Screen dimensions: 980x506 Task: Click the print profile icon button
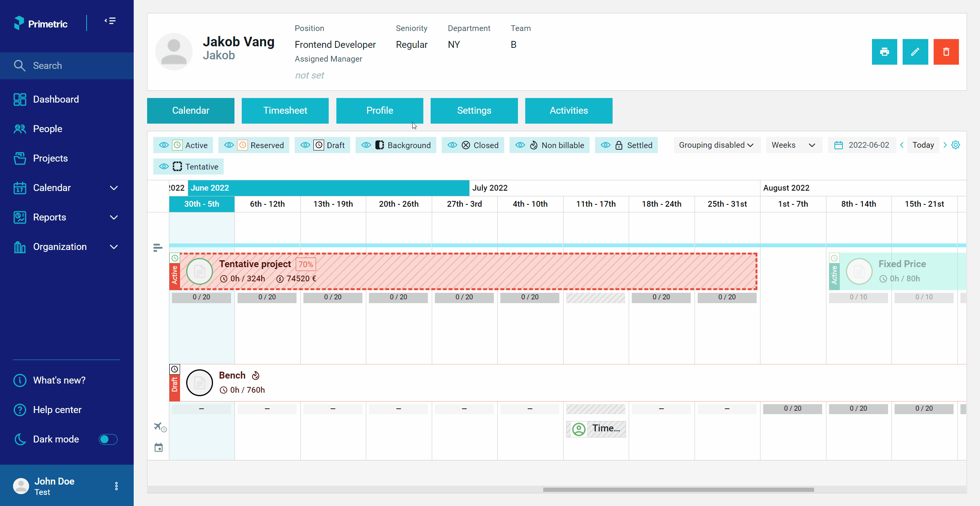(x=884, y=52)
